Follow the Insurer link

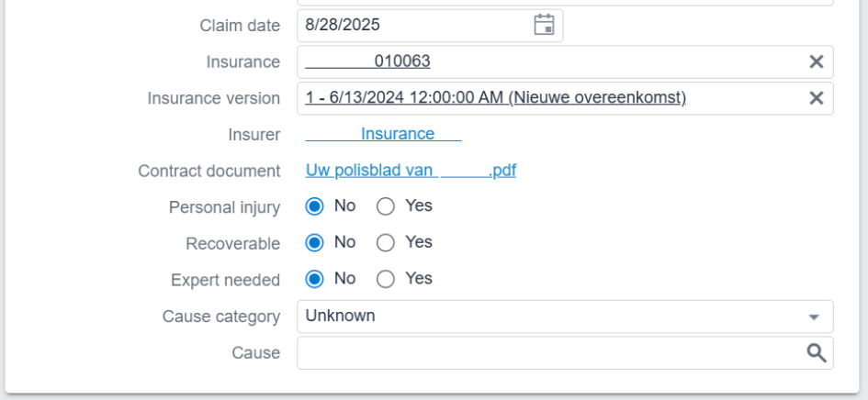coord(384,134)
